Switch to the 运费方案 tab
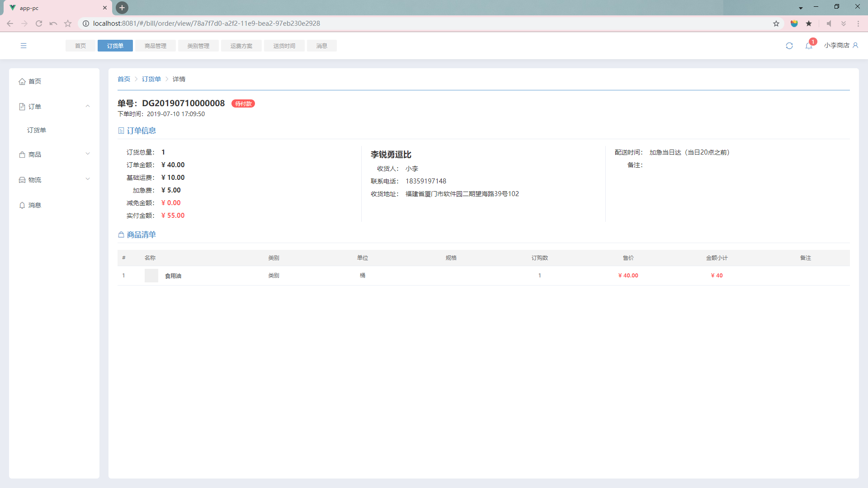This screenshot has width=868, height=488. [241, 46]
